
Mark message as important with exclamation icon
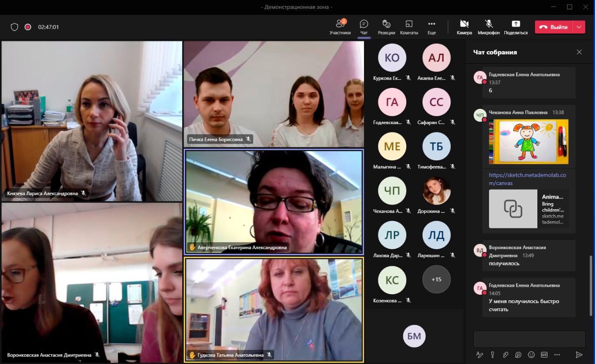point(492,355)
